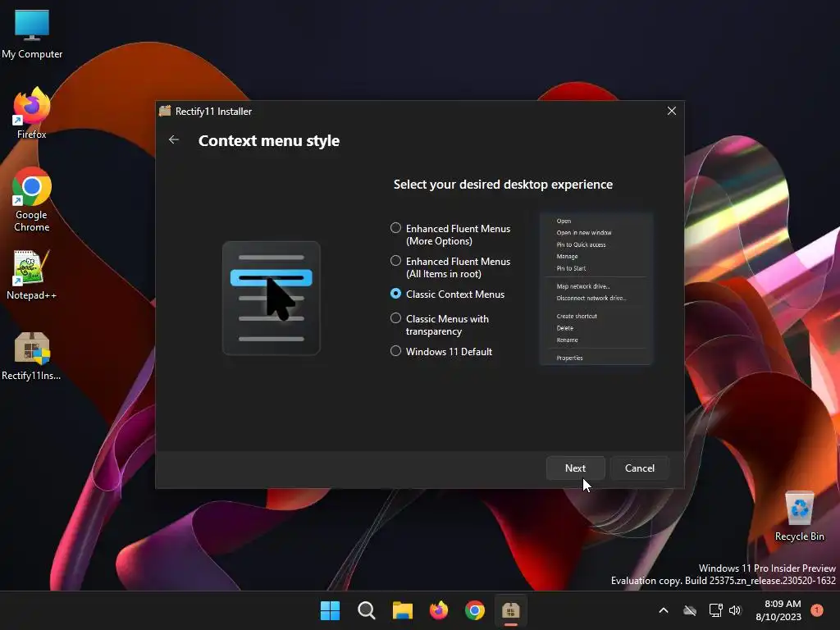This screenshot has height=630, width=840.
Task: Select the Firefox desktop shortcut
Action: pos(32,113)
